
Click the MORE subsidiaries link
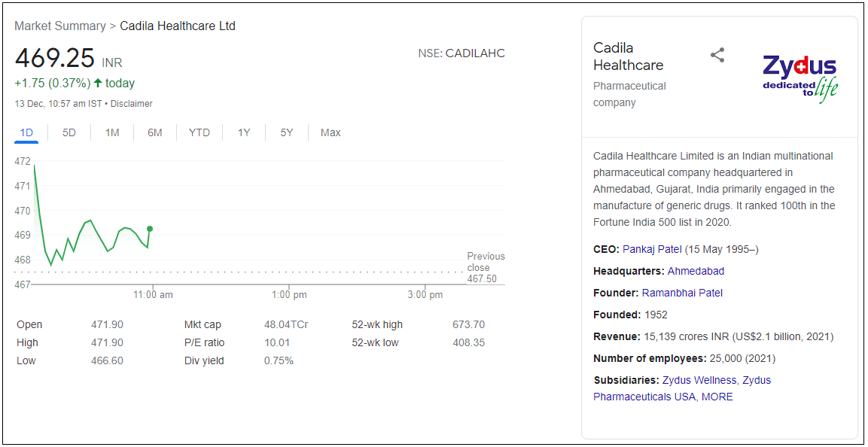coord(717,397)
